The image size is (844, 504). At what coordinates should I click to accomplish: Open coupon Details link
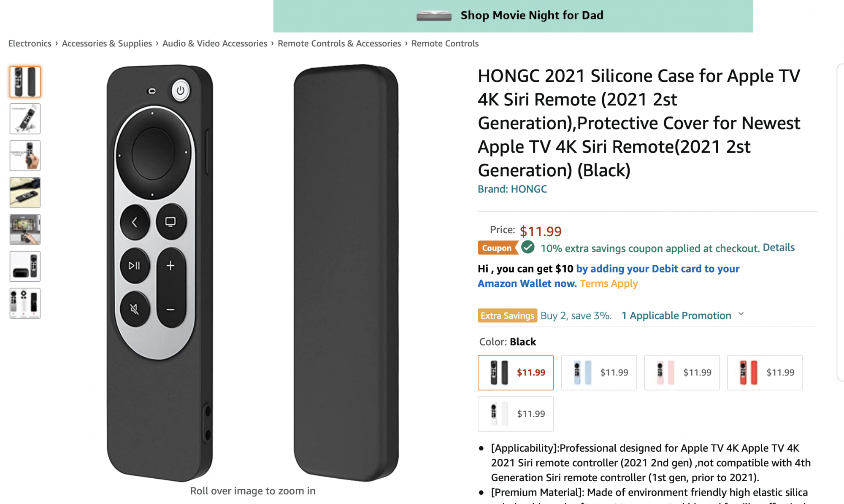[x=779, y=248]
